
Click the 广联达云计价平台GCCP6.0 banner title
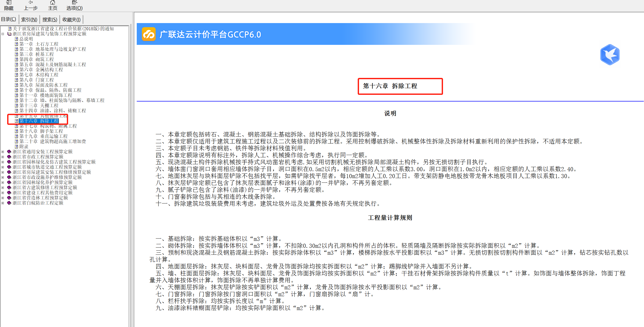(x=210, y=35)
